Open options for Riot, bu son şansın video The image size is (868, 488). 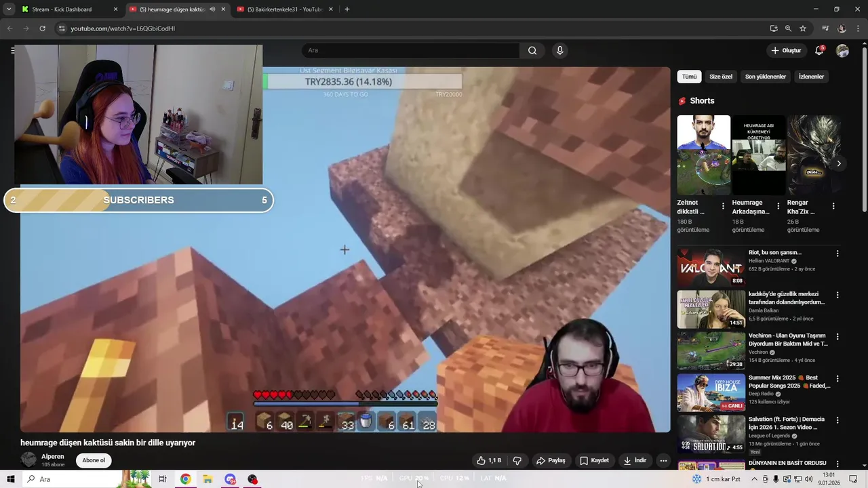pos(837,253)
